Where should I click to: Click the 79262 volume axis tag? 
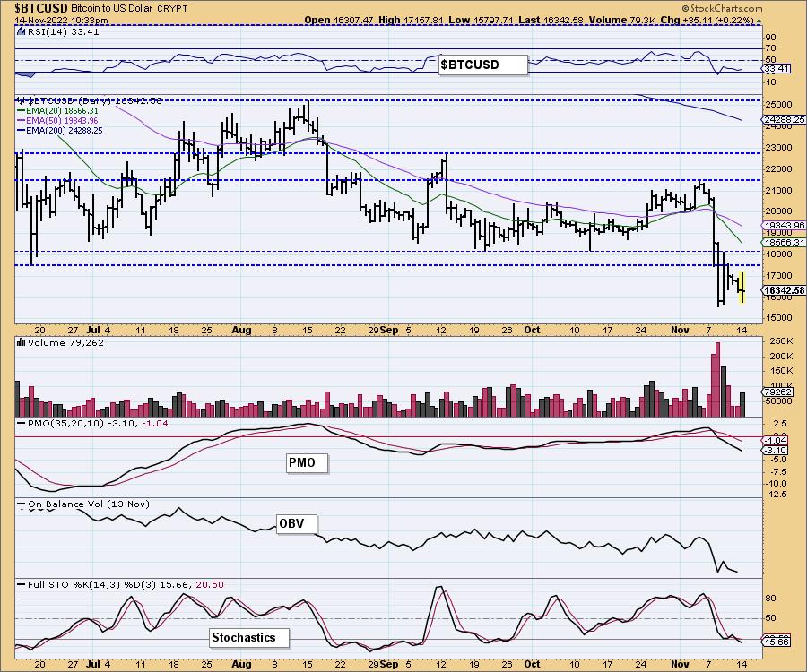click(x=778, y=392)
